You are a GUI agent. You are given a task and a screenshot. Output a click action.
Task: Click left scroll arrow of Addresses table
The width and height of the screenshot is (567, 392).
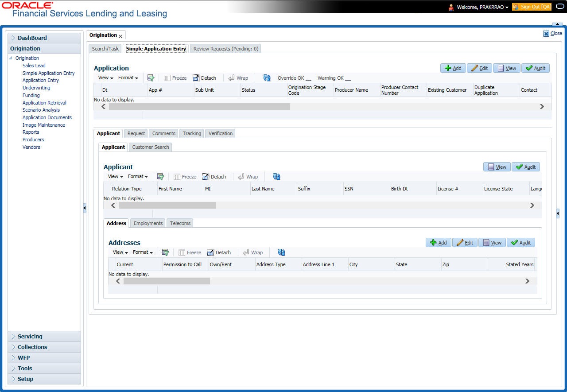118,281
